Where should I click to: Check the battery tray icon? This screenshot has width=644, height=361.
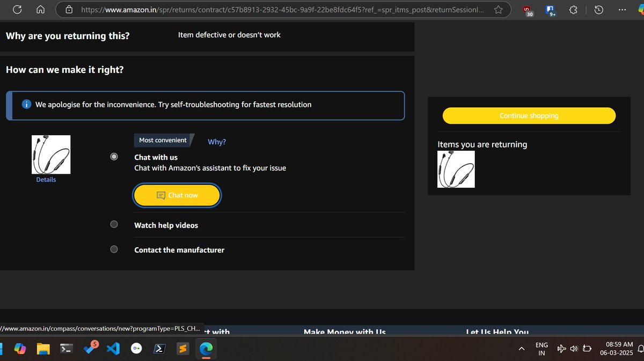pos(587,349)
